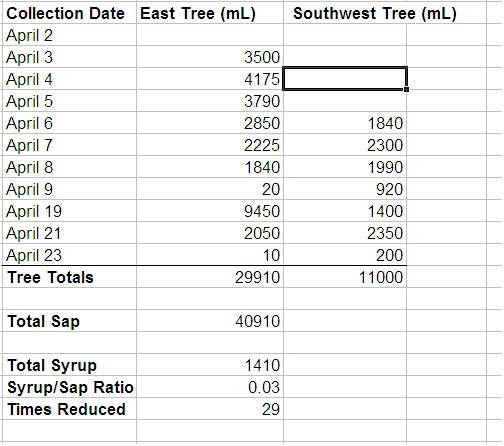Image resolution: width=504 pixels, height=446 pixels.
Task: Click the 'April 23' date cell
Action: [x=69, y=255]
